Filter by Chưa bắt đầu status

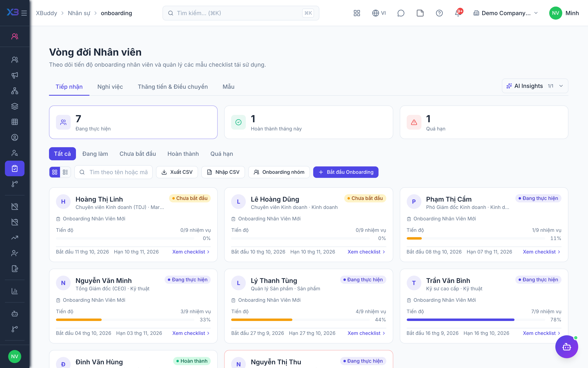138,154
